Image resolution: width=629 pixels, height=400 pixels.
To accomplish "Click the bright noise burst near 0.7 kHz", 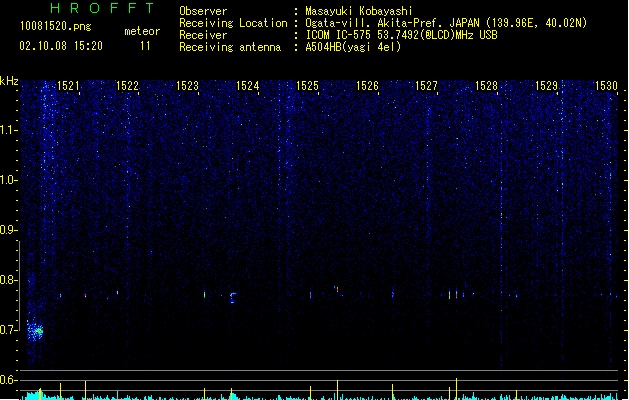I will click(x=35, y=331).
